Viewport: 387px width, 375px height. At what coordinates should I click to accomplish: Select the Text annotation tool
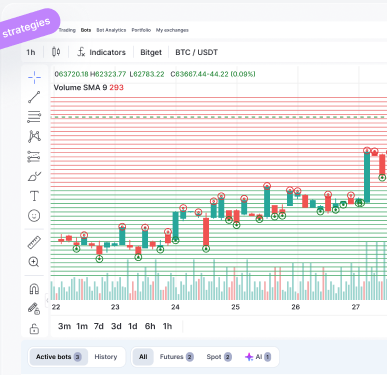tap(34, 196)
